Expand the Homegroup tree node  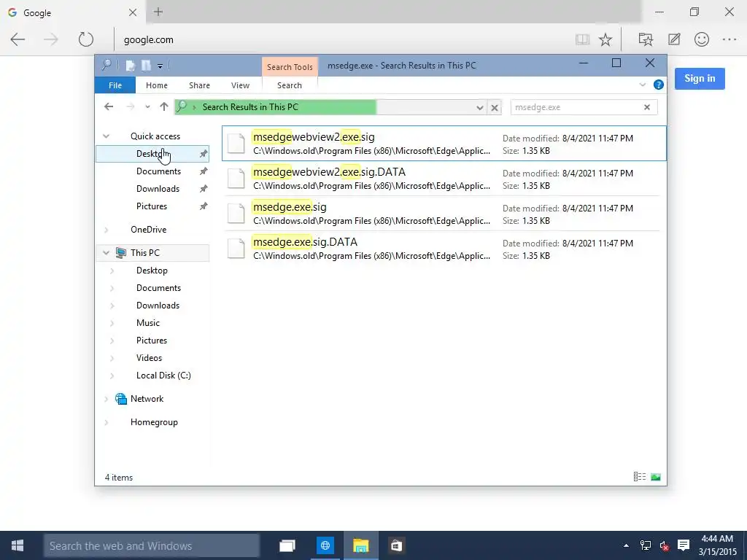coord(107,422)
